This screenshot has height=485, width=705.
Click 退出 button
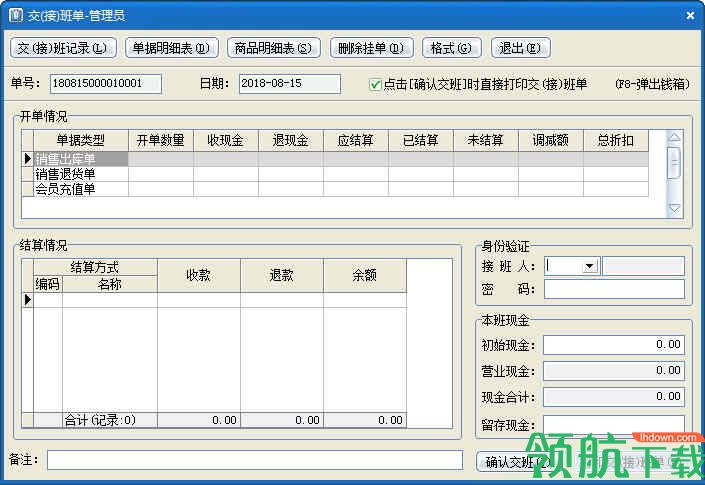point(521,48)
